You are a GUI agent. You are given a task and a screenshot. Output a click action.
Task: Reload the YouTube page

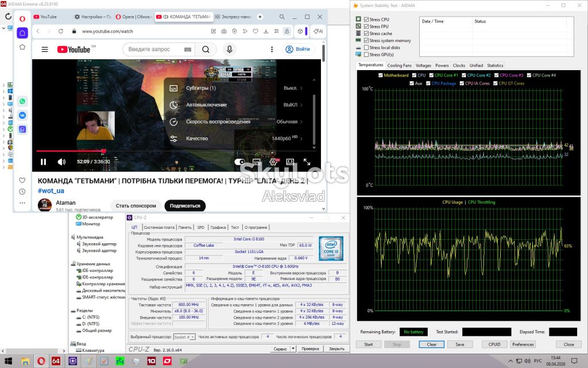click(x=61, y=31)
